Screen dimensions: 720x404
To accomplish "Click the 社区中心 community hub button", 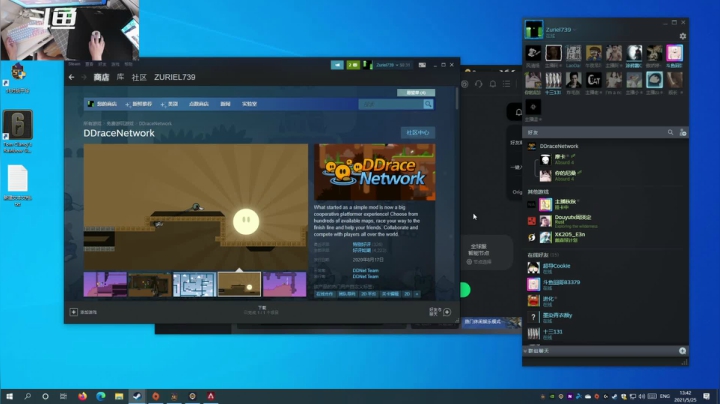I will point(418,133).
